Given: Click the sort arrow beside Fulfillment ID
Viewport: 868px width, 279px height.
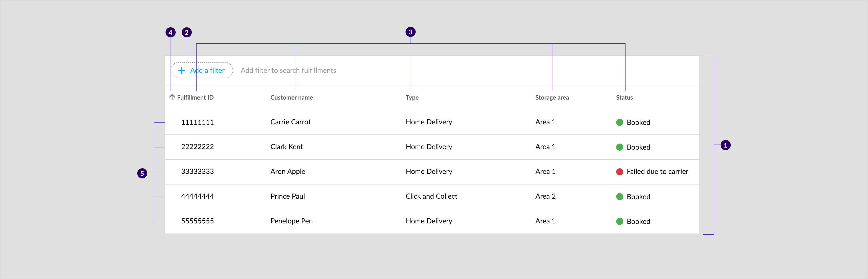Looking at the screenshot, I should [172, 97].
